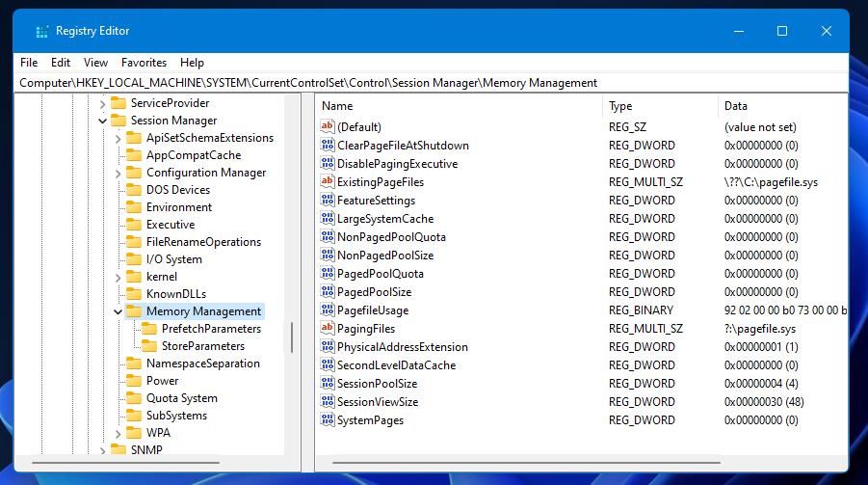Image resolution: width=868 pixels, height=485 pixels.
Task: Select the NamespaceSeparation key
Action: (x=202, y=364)
